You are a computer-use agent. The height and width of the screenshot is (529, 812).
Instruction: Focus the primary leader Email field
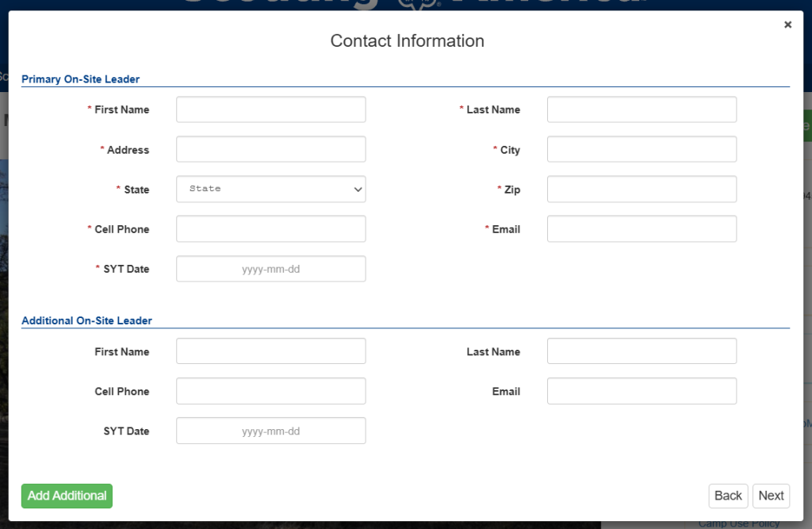[x=642, y=229]
